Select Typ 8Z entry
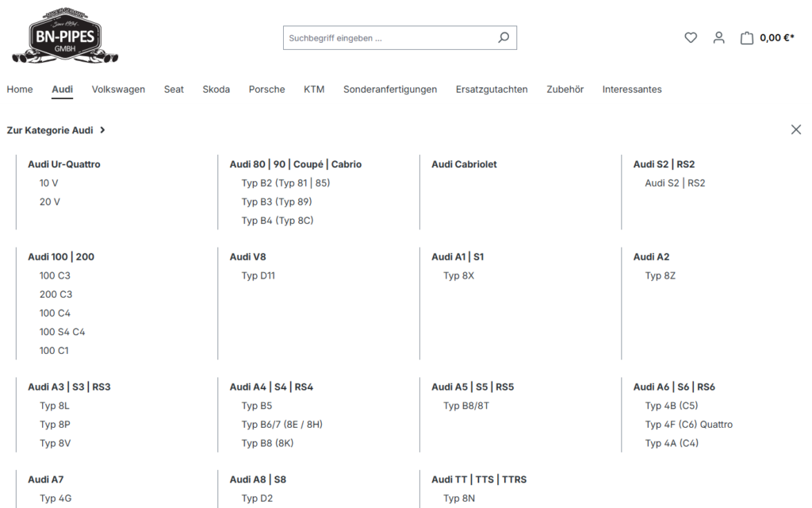Screen dimensions: 812x508 tap(661, 275)
